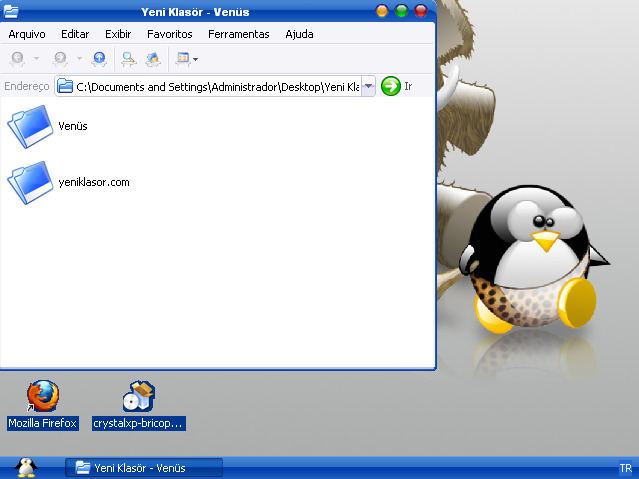Expand the address bar dropdown list
The width and height of the screenshot is (639, 479).
[368, 87]
